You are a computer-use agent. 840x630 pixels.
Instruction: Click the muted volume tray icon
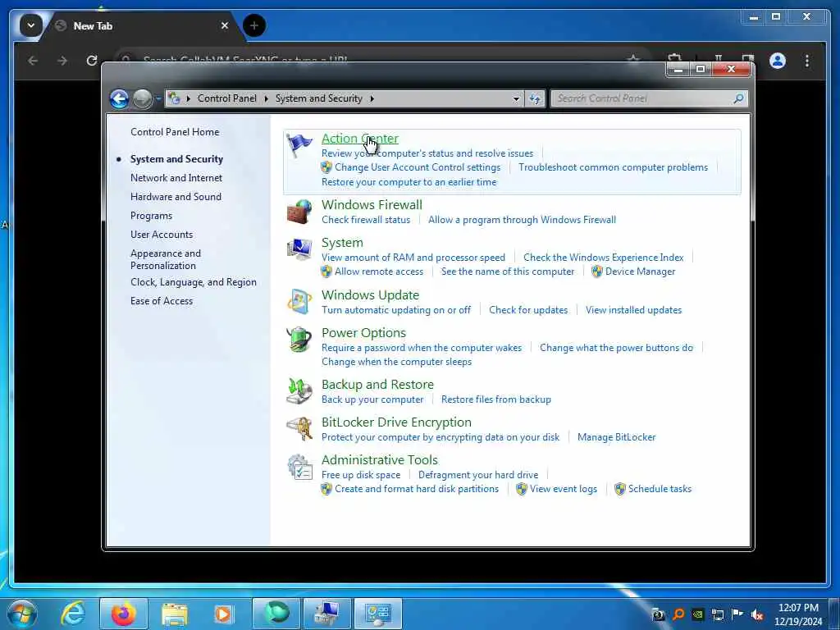(757, 614)
